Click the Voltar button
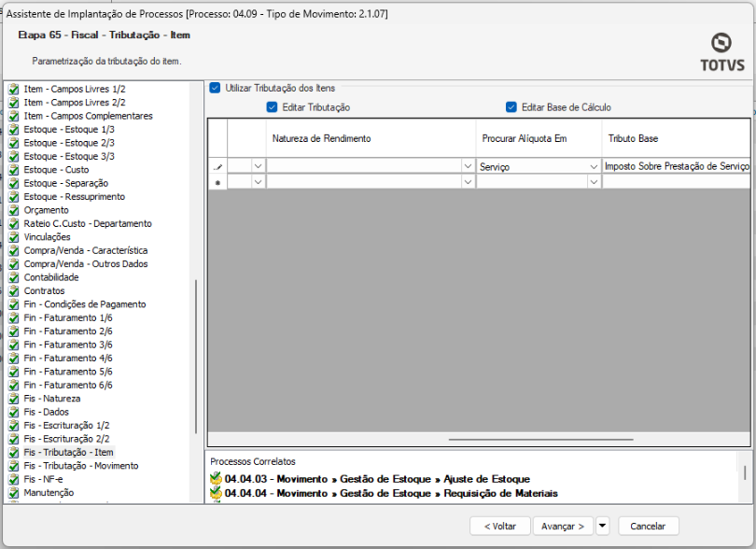 click(500, 526)
